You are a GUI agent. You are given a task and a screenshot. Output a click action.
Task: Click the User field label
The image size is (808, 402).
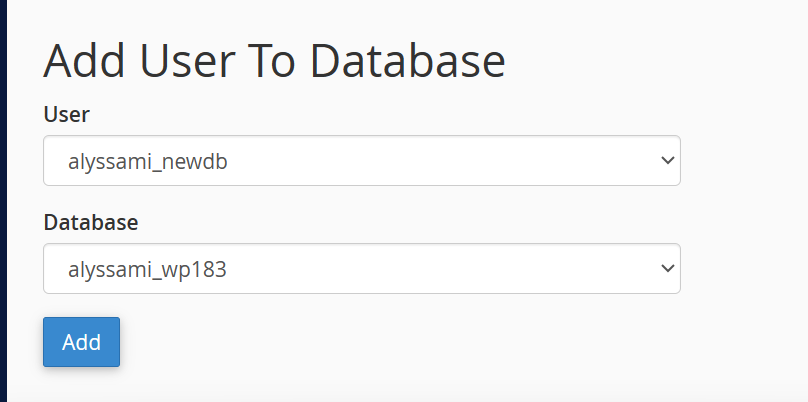66,115
